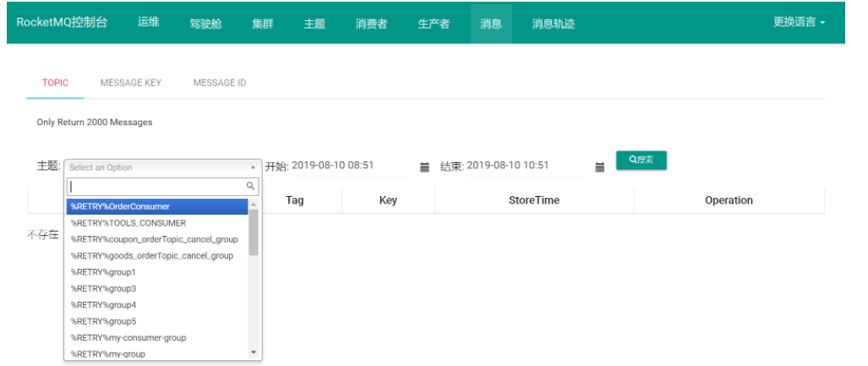Choose %RETRY%group5 option

tap(157, 321)
